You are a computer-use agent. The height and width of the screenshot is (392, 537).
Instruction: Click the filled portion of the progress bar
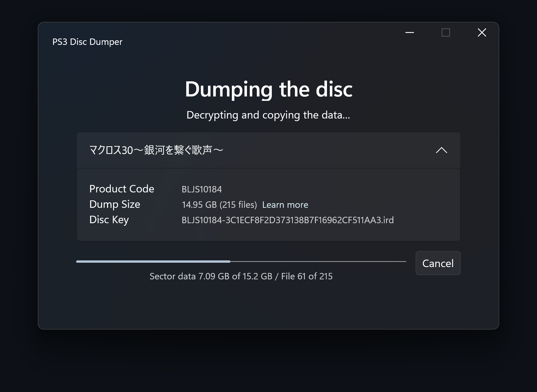click(153, 261)
